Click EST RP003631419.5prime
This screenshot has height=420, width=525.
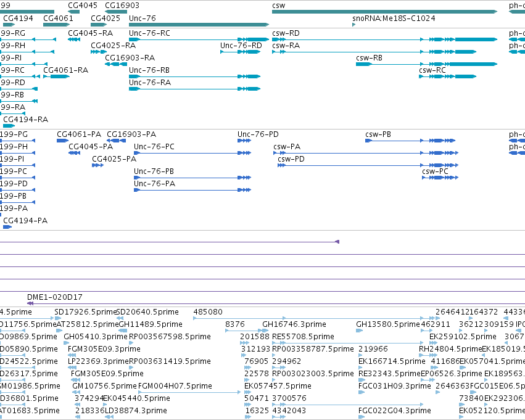170,361
